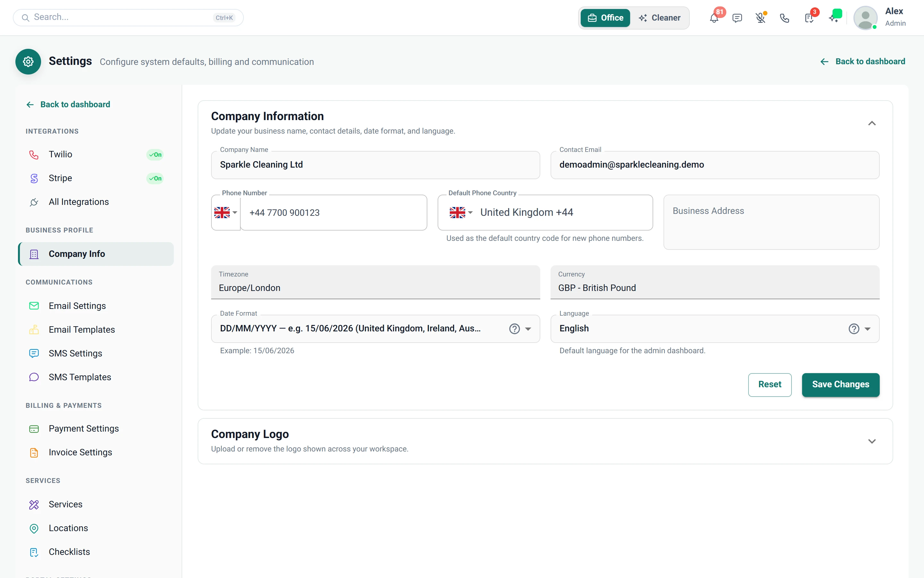Open the chat messages icon
The height and width of the screenshot is (578, 924).
[x=737, y=18]
